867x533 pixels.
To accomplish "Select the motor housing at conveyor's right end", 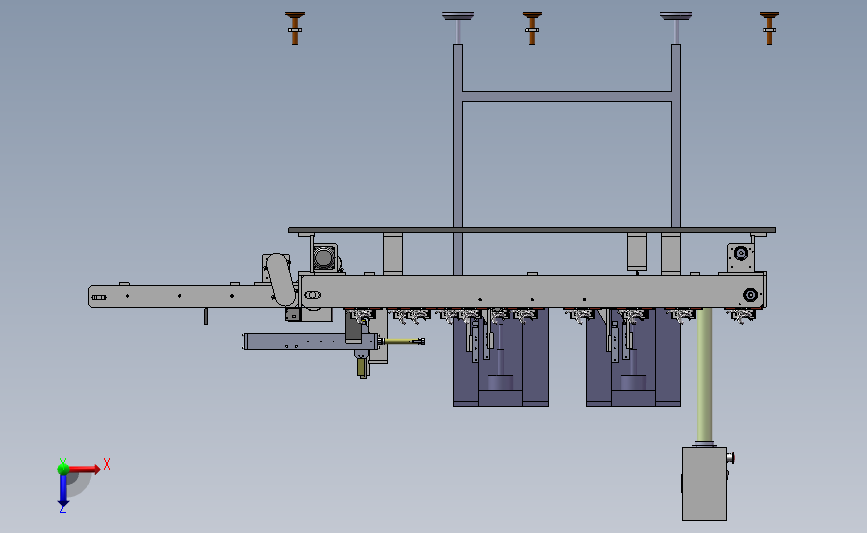I will [x=741, y=257].
